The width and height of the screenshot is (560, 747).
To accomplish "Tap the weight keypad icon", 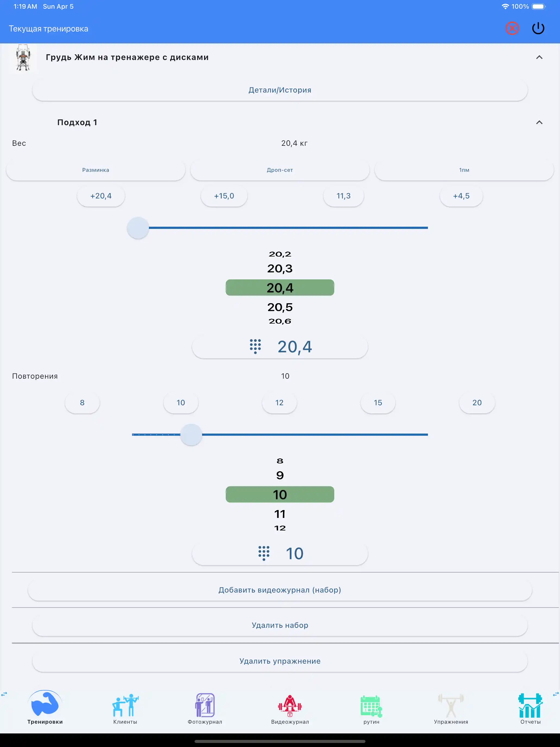I will click(255, 346).
